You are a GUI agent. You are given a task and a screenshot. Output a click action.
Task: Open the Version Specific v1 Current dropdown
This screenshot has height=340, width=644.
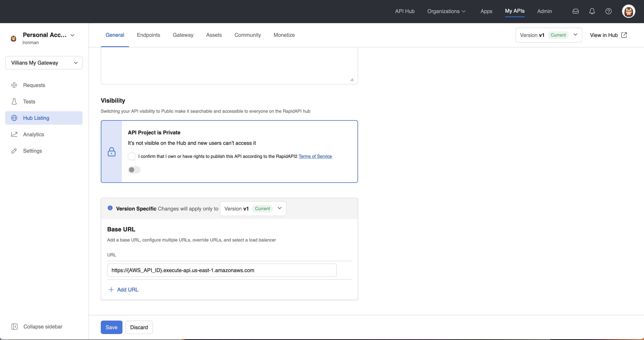pyautogui.click(x=253, y=208)
